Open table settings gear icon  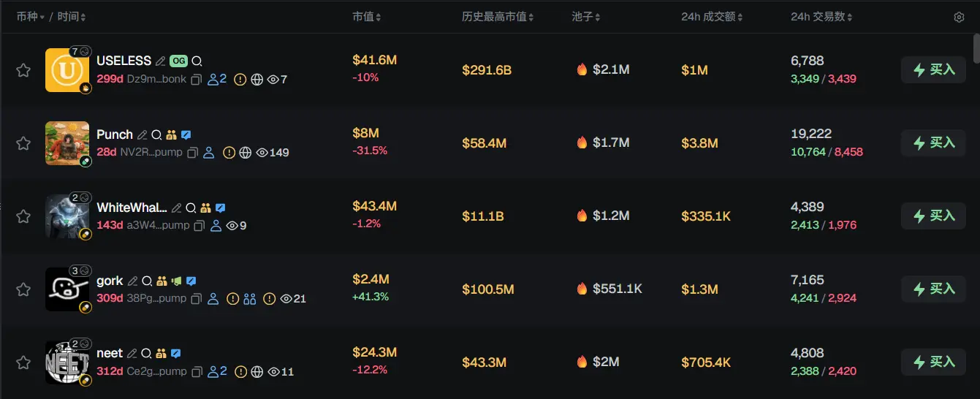coord(959,17)
